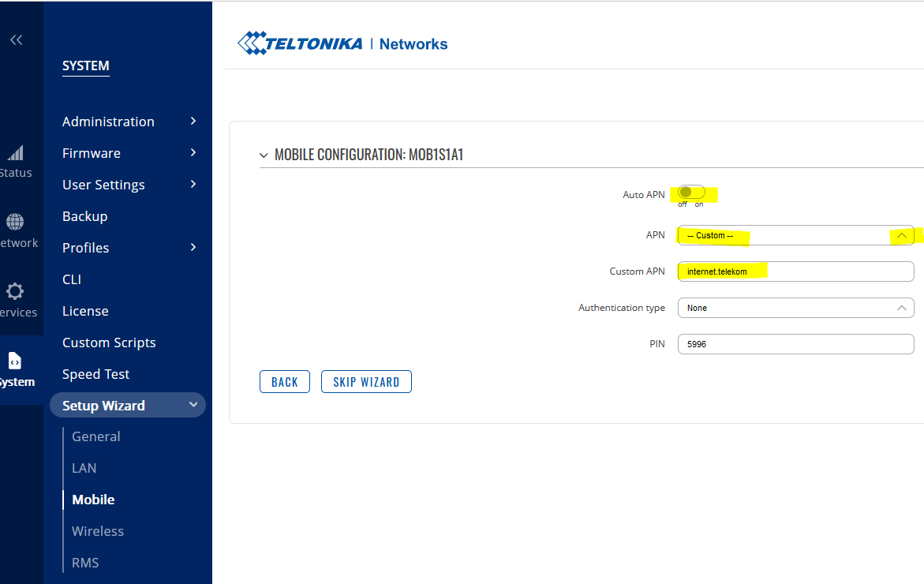Click the PIN input field
This screenshot has height=584, width=924.
[x=795, y=344]
